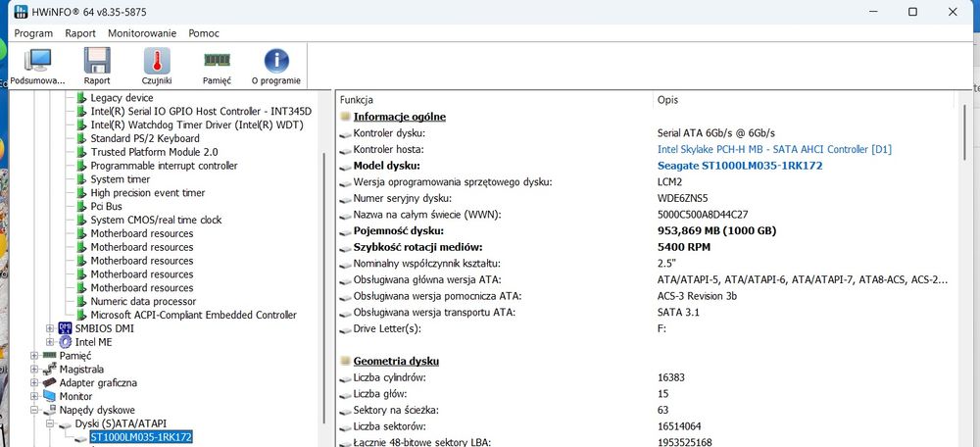Click the Pci Bus device icon
Screen dimensions: 980x447
coord(81,206)
